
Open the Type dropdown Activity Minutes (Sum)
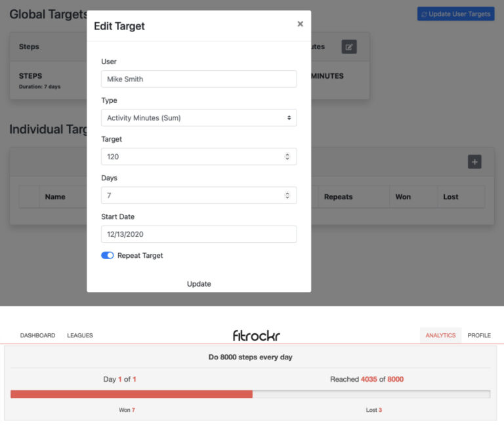[199, 118]
